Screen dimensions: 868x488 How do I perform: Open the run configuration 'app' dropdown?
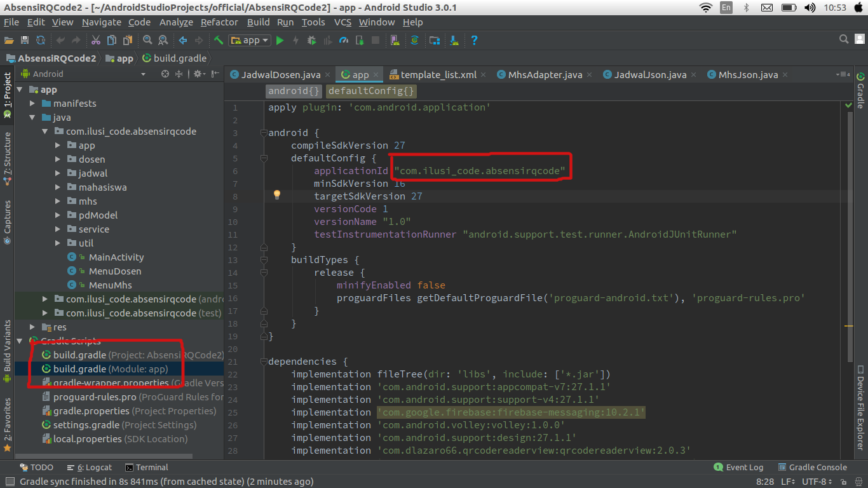pyautogui.click(x=250, y=40)
